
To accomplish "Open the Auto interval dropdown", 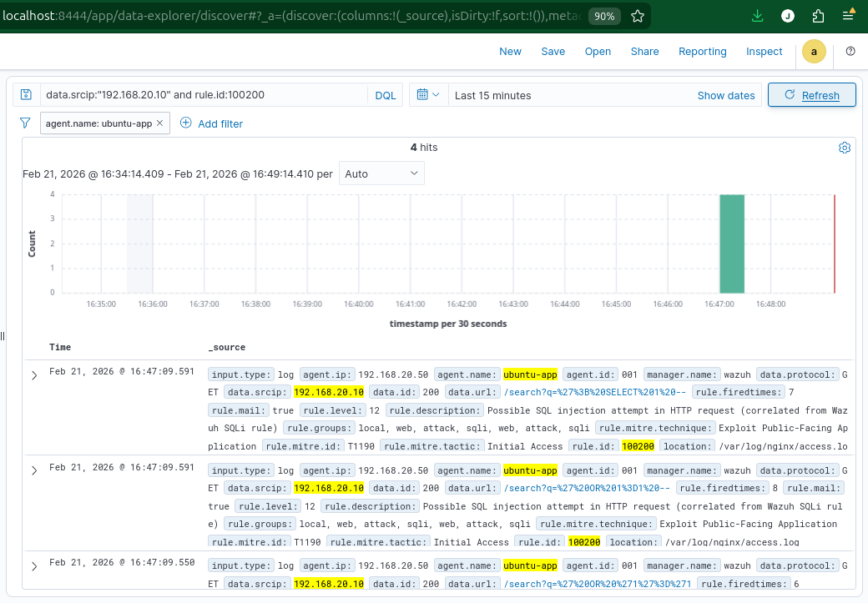I will point(381,173).
